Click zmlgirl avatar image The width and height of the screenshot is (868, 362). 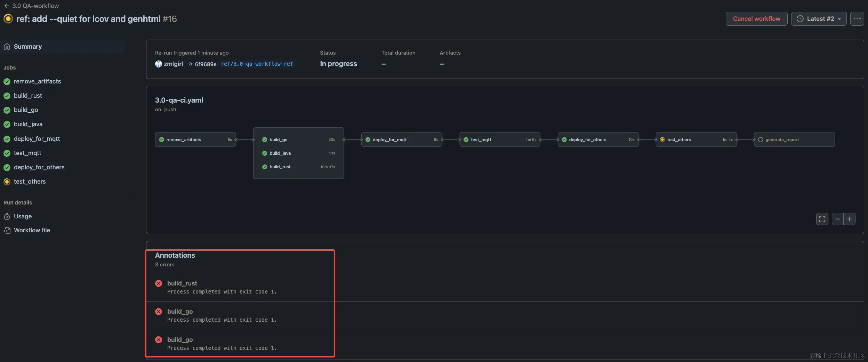158,64
